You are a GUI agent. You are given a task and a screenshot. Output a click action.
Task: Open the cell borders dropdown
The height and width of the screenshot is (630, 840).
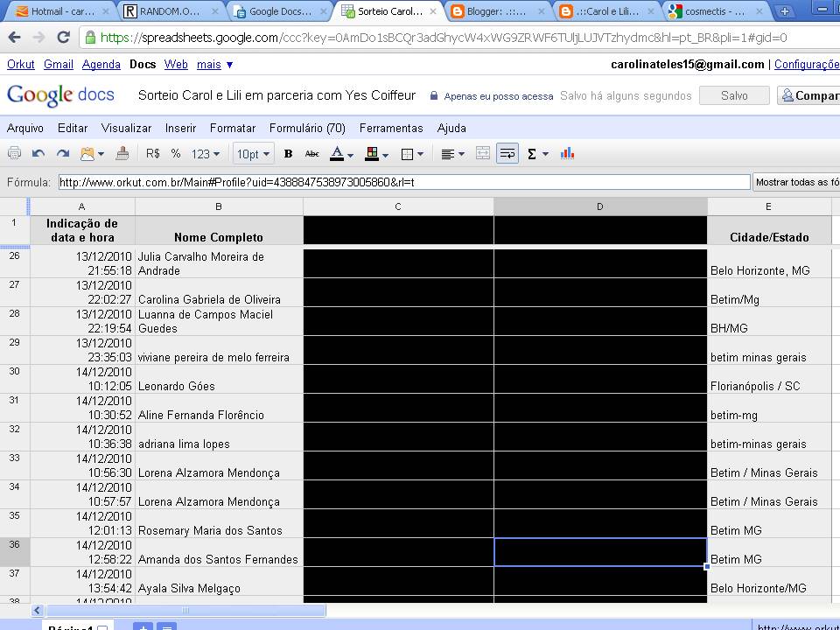412,154
